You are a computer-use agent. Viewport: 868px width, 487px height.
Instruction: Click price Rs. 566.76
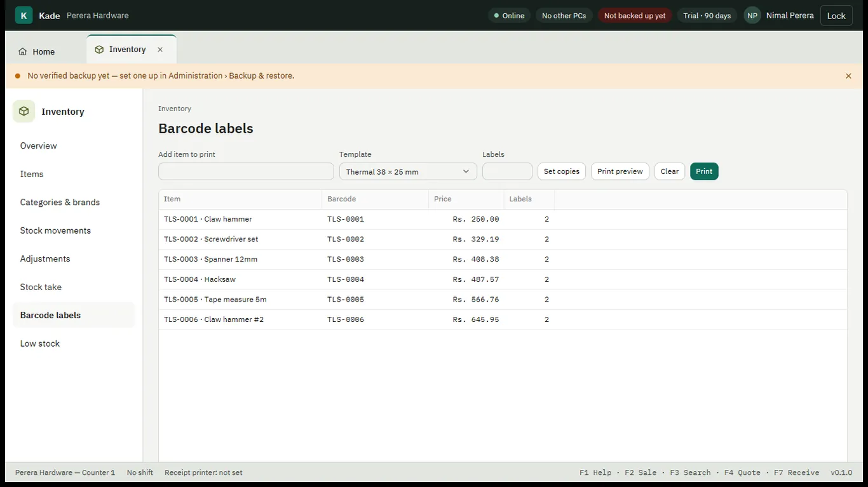pyautogui.click(x=476, y=300)
